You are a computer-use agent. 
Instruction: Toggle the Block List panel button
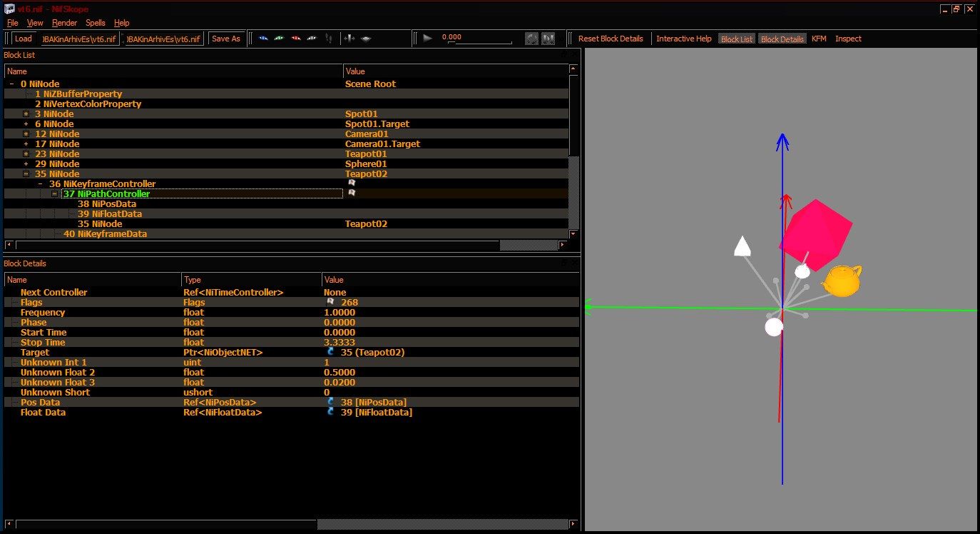(x=737, y=39)
